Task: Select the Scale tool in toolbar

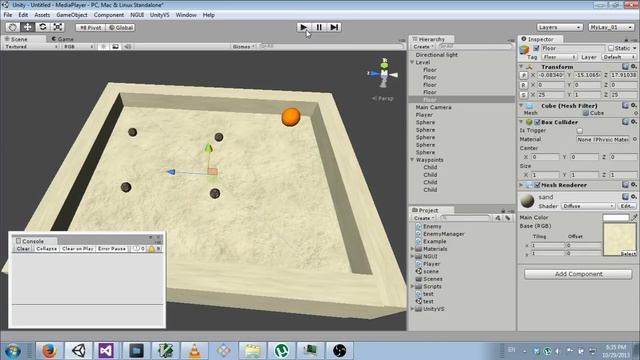Action: click(x=58, y=27)
